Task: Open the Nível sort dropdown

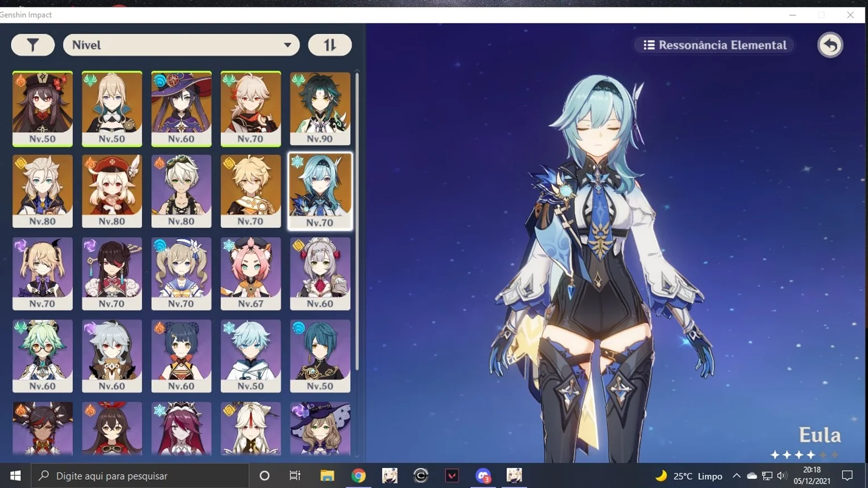Action: click(181, 45)
